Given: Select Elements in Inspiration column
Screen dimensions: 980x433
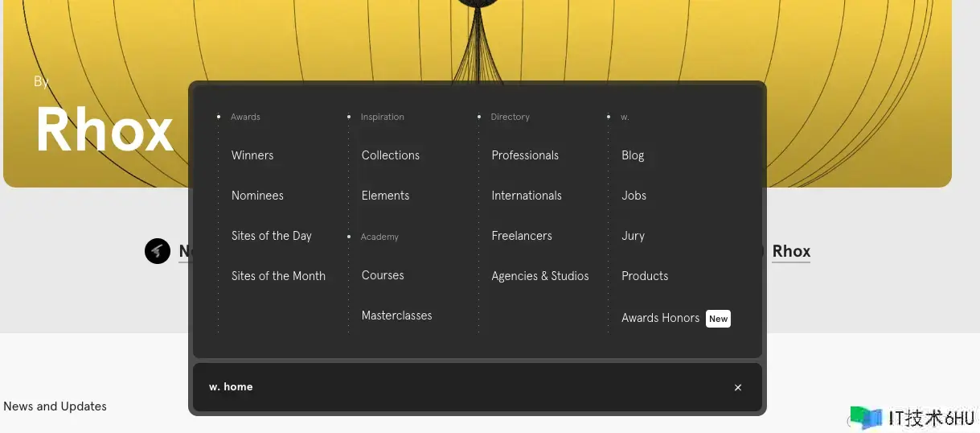Looking at the screenshot, I should (x=385, y=196).
